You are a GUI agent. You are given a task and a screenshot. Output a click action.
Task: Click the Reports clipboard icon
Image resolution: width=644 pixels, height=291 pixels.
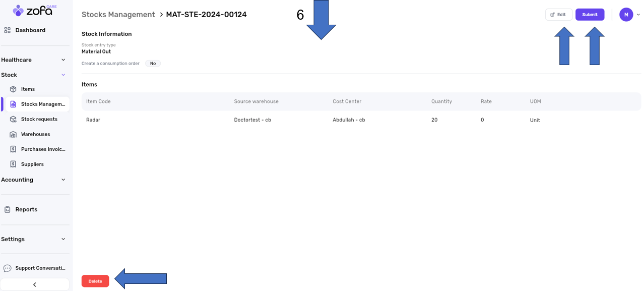point(8,209)
